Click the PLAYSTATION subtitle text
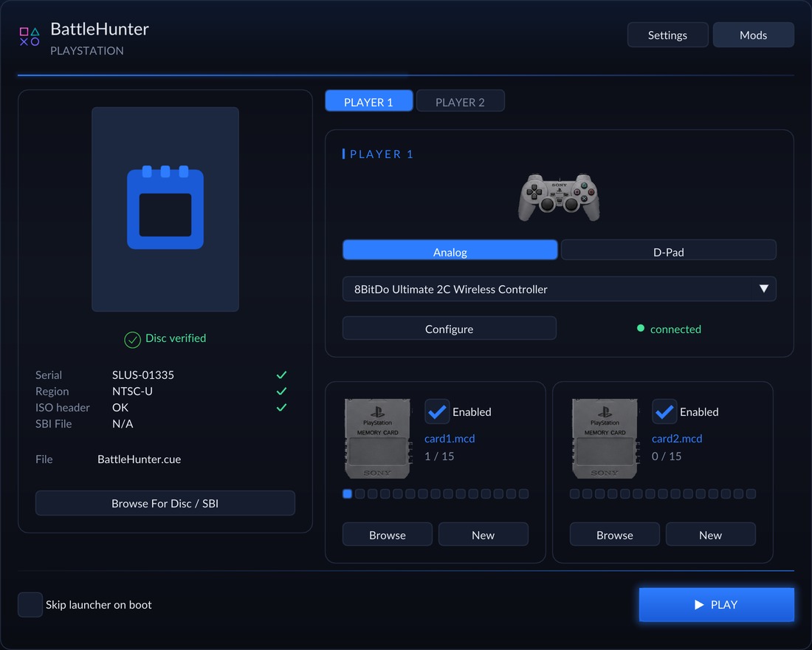Image resolution: width=812 pixels, height=650 pixels. pos(87,51)
